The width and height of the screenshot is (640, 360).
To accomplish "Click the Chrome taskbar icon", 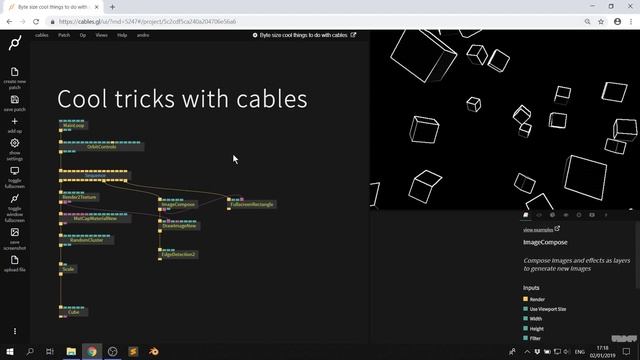I will coord(92,351).
